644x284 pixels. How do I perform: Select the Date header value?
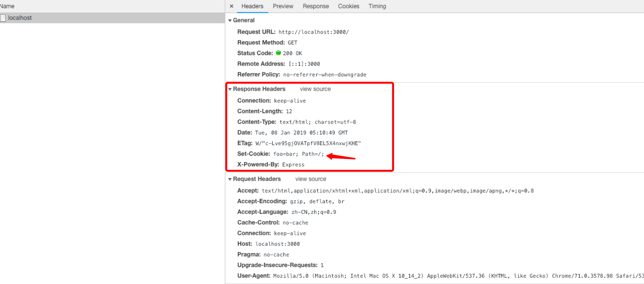301,133
